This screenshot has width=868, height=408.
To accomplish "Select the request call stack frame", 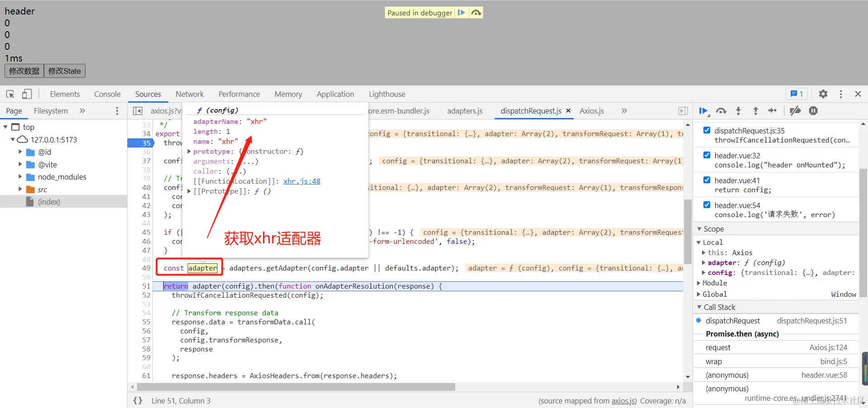I will coord(776,348).
